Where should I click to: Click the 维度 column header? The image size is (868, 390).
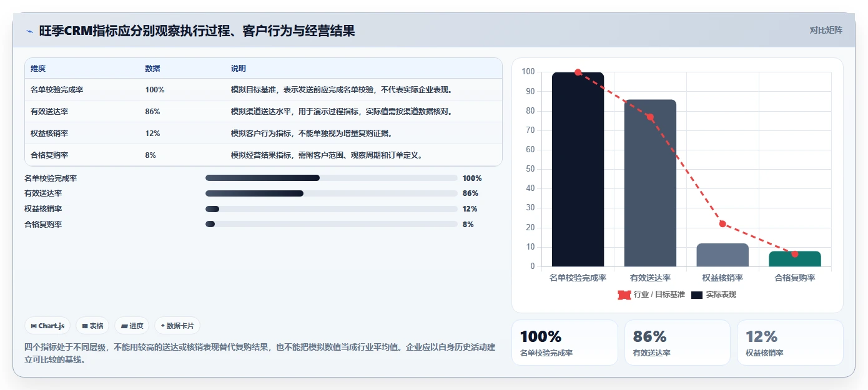point(38,69)
